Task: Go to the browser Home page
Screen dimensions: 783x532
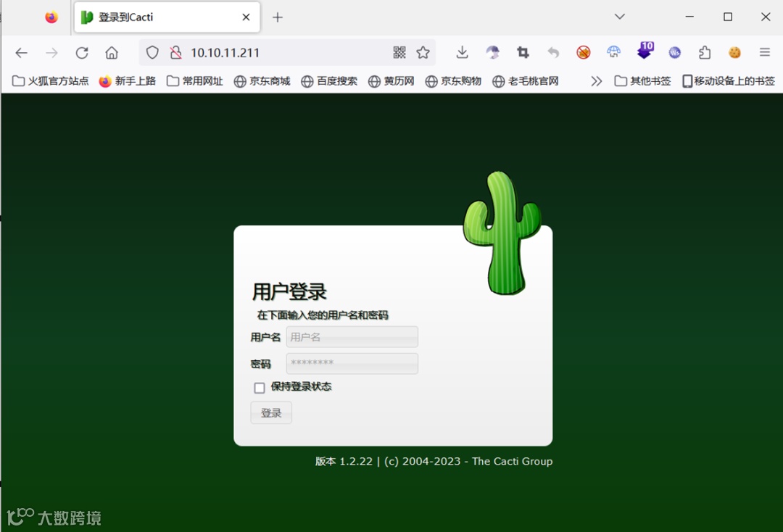Action: [112, 52]
